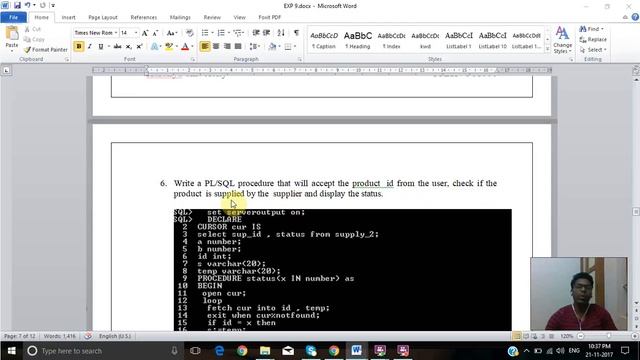640x360 pixels.
Task: Click the Words: 1,416 count
Action: coord(60,336)
